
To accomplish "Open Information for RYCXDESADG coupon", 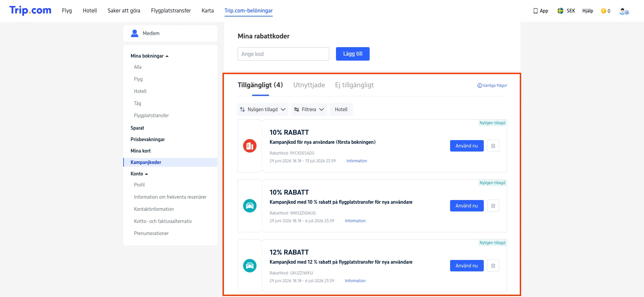I will tap(357, 161).
